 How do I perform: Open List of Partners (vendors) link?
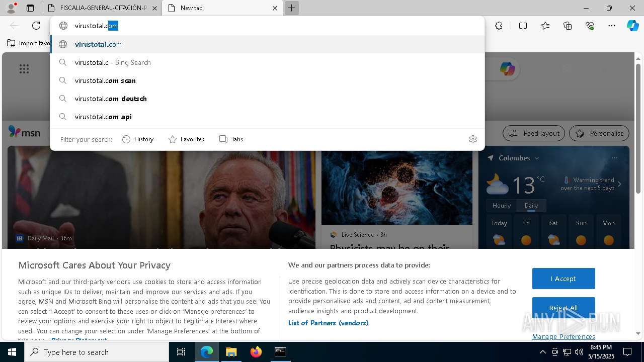tap(329, 323)
